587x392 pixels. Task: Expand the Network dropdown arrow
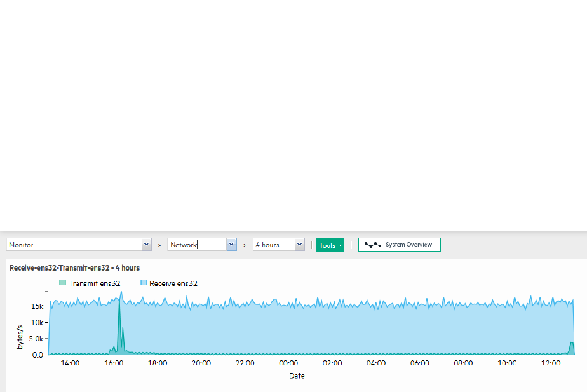[231, 245]
